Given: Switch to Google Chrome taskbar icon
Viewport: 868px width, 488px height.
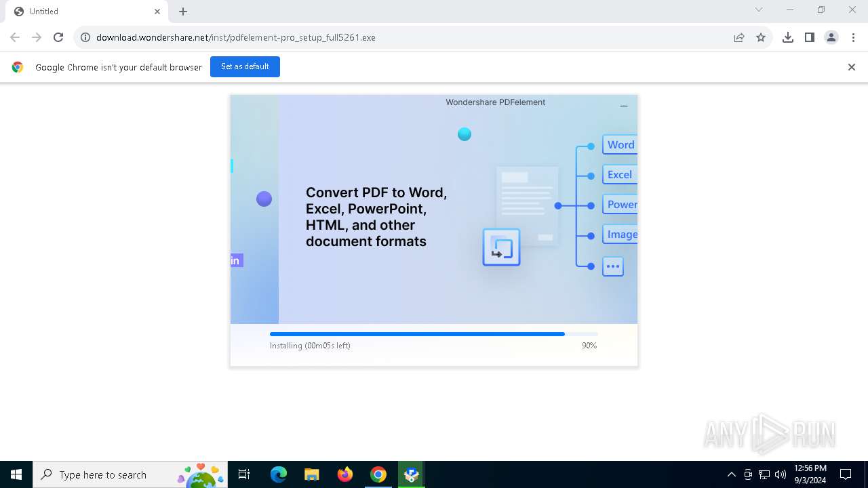Looking at the screenshot, I should [x=378, y=474].
